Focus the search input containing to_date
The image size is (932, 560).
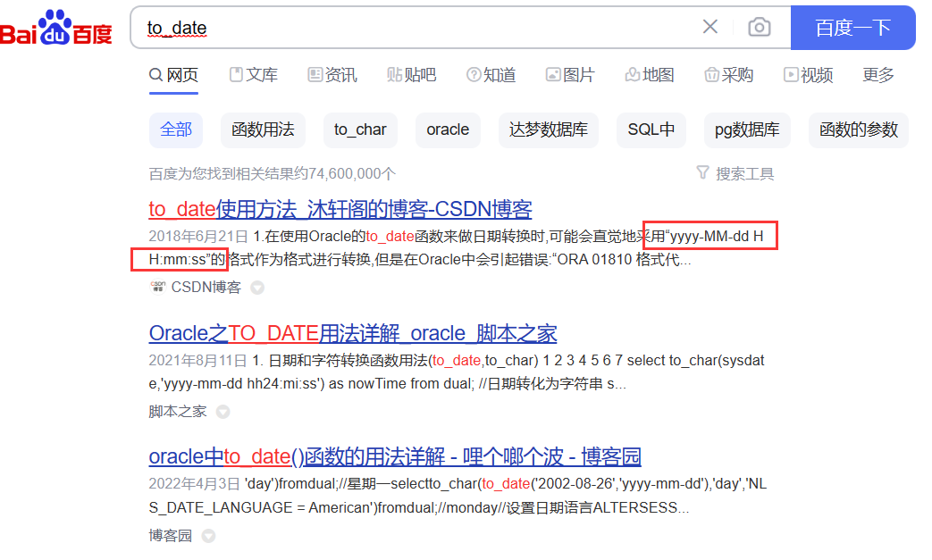[416, 28]
